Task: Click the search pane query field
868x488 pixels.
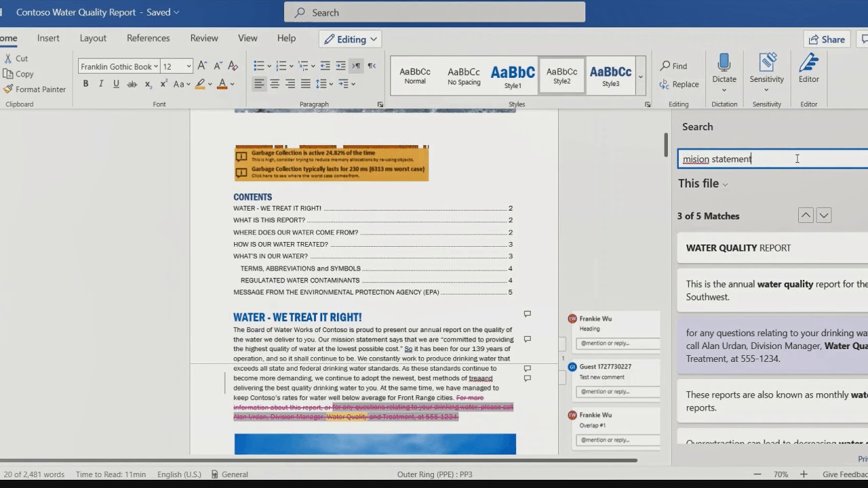Action: pos(773,159)
